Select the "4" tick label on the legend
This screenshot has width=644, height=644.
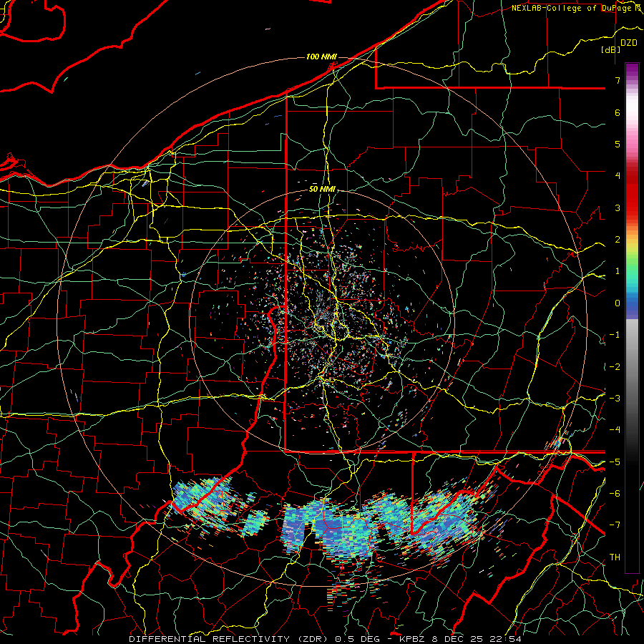[618, 176]
